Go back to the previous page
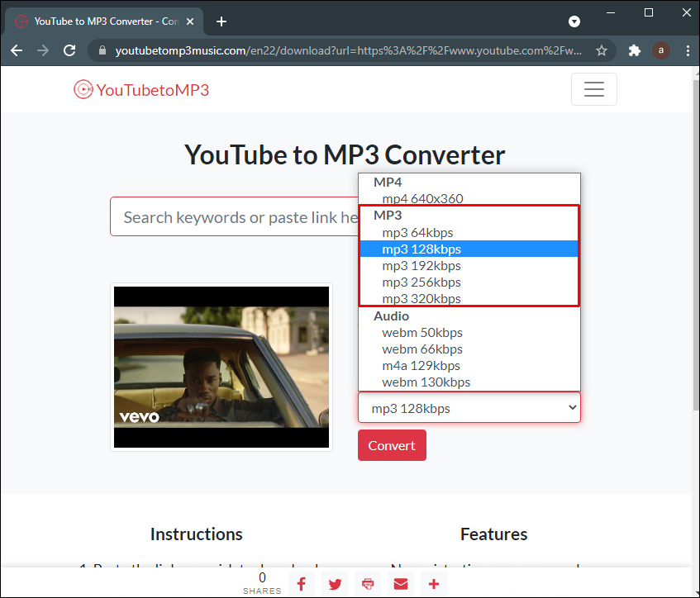 click(17, 50)
